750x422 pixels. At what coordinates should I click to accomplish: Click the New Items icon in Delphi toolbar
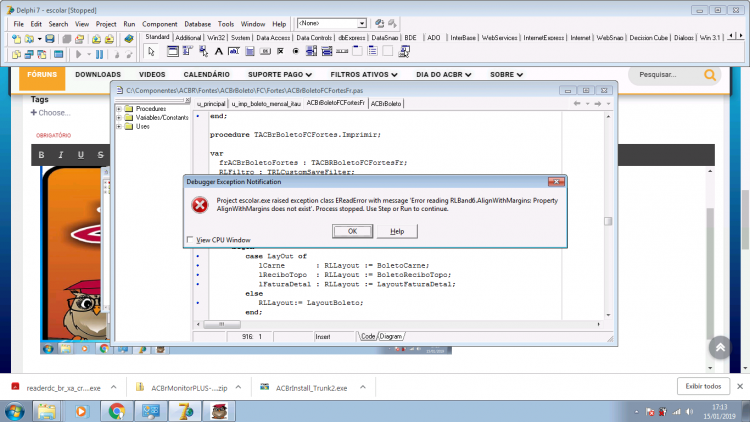pos(16,39)
